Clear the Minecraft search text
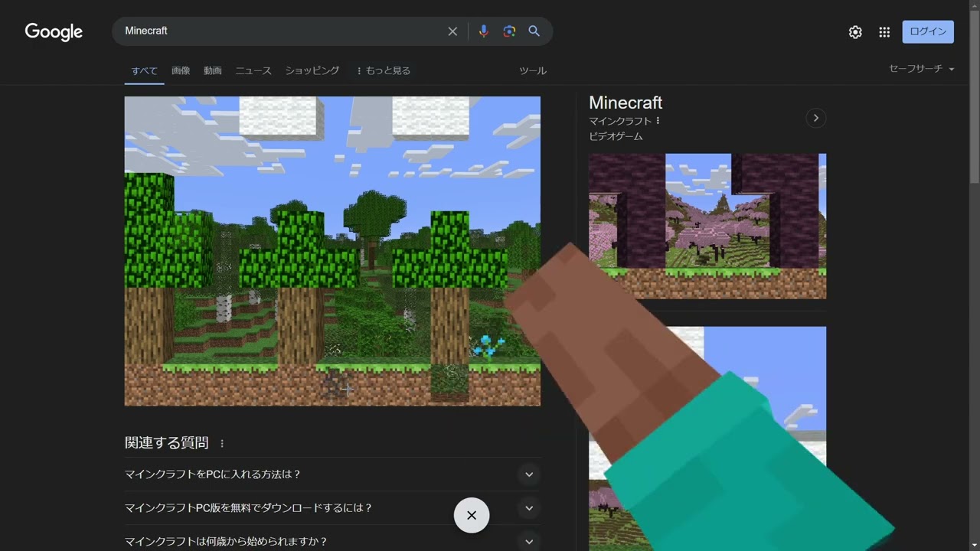Viewport: 980px width, 551px height. [x=452, y=31]
